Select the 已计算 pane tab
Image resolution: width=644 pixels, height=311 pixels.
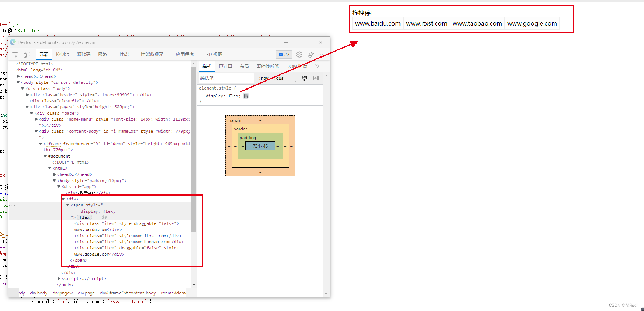tap(225, 67)
